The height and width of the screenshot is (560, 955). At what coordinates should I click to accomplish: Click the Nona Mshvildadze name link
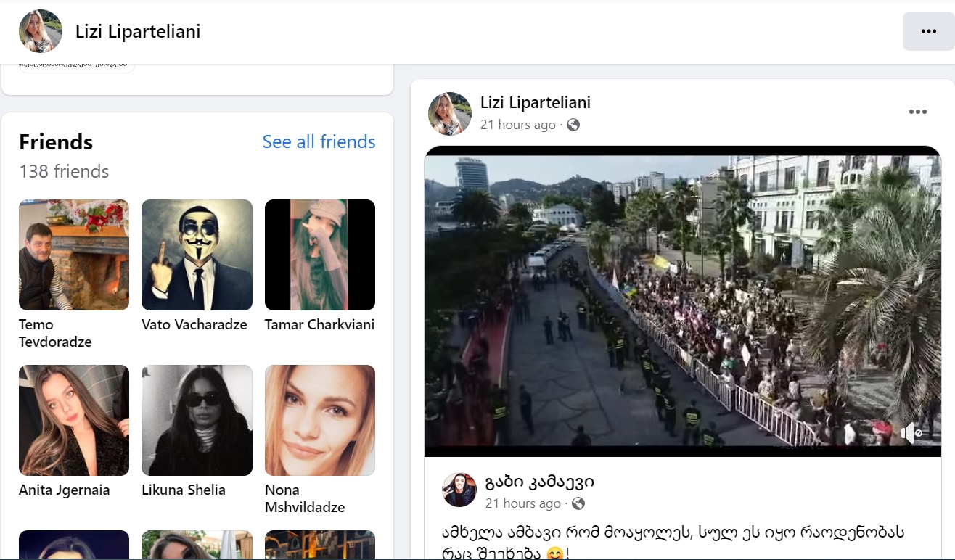tap(305, 498)
